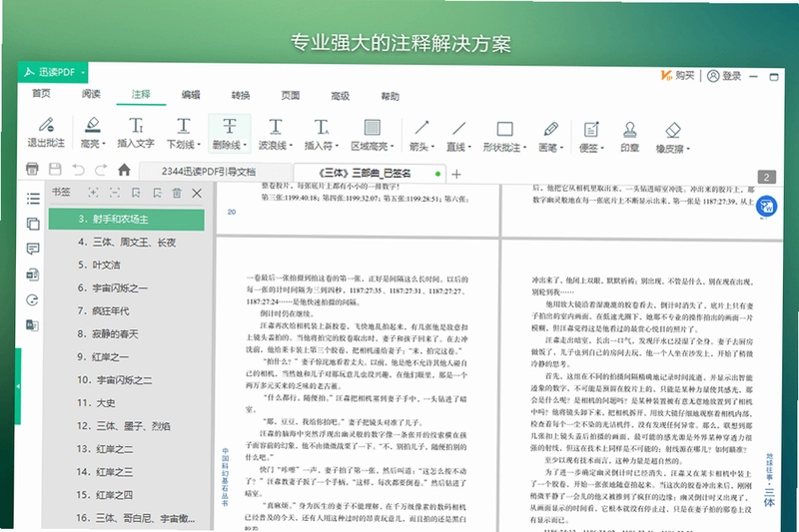The image size is (799, 532).
Task: Select the 画笔 pen tool
Action: [551, 138]
